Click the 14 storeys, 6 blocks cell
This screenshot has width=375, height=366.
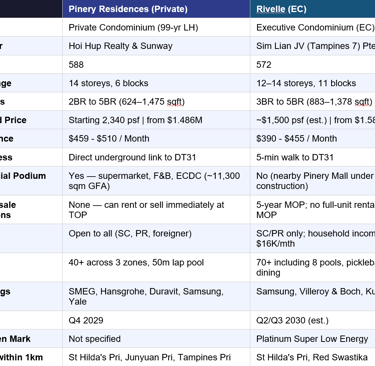point(156,83)
